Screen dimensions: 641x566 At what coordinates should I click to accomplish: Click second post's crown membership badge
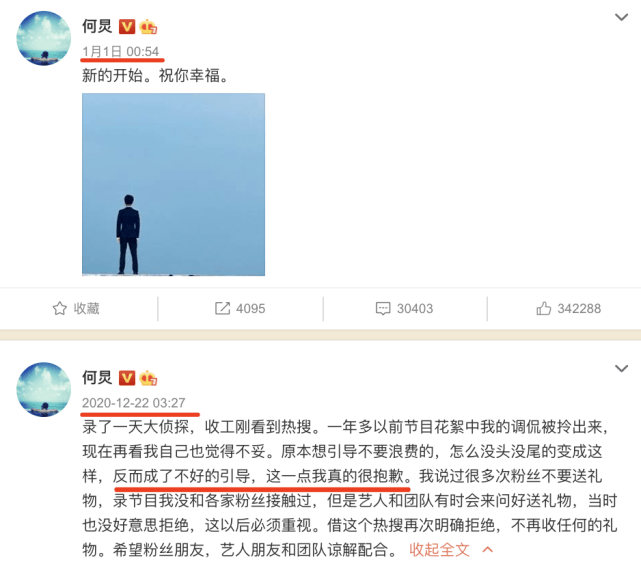coord(148,378)
